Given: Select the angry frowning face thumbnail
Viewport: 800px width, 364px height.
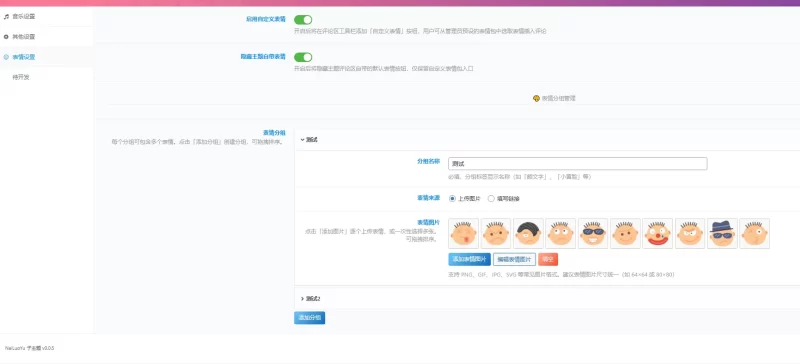Looking at the screenshot, I should click(496, 233).
